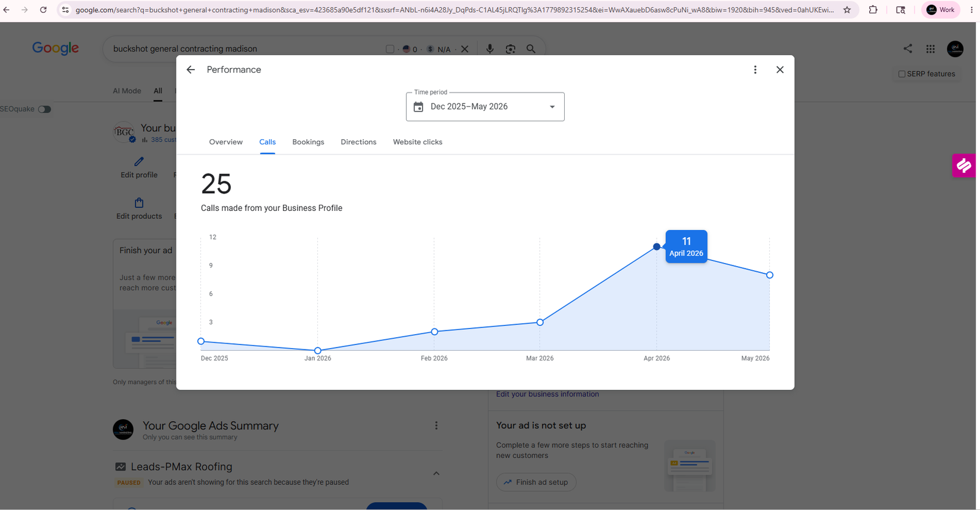Collapse the Leads-PMax Roofing section
Screen dimensions: 980x510
pos(436,473)
